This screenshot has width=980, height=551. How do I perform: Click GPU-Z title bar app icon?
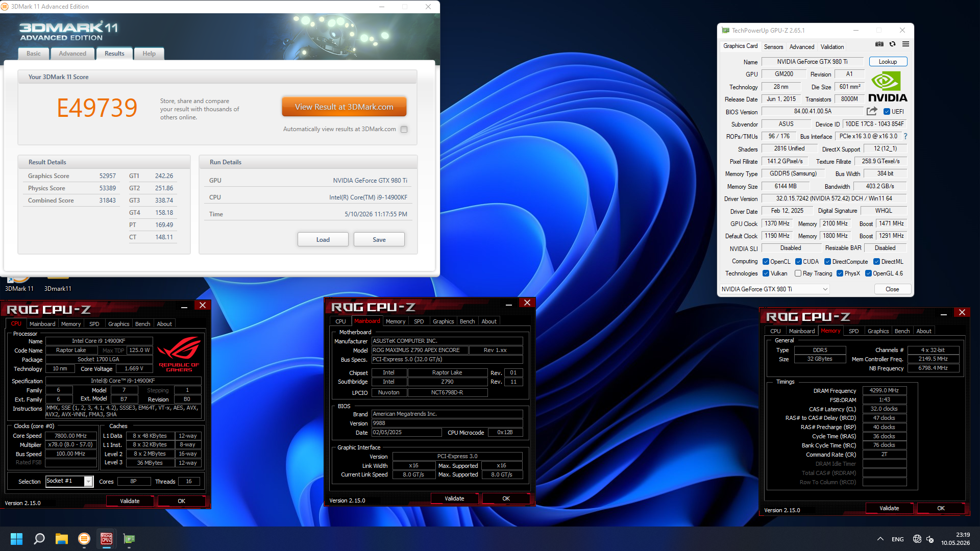point(725,30)
